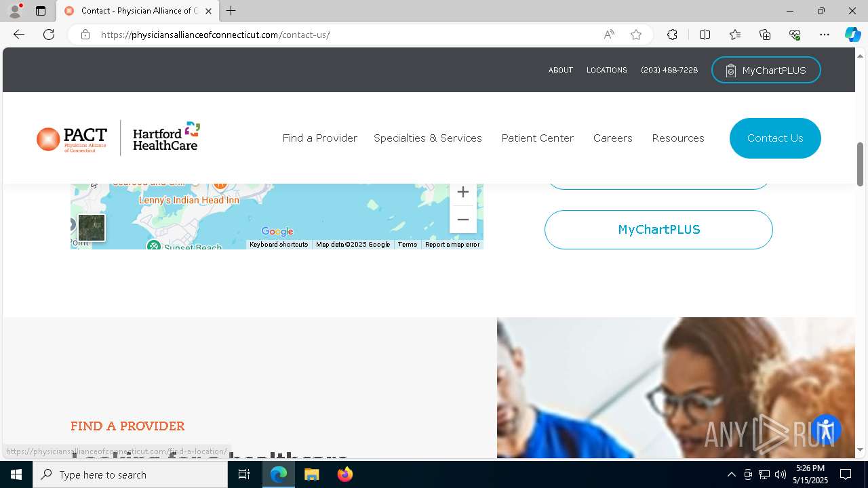Click the taskbar clock showing 5:26 PM
The image size is (868, 488).
[811, 474]
